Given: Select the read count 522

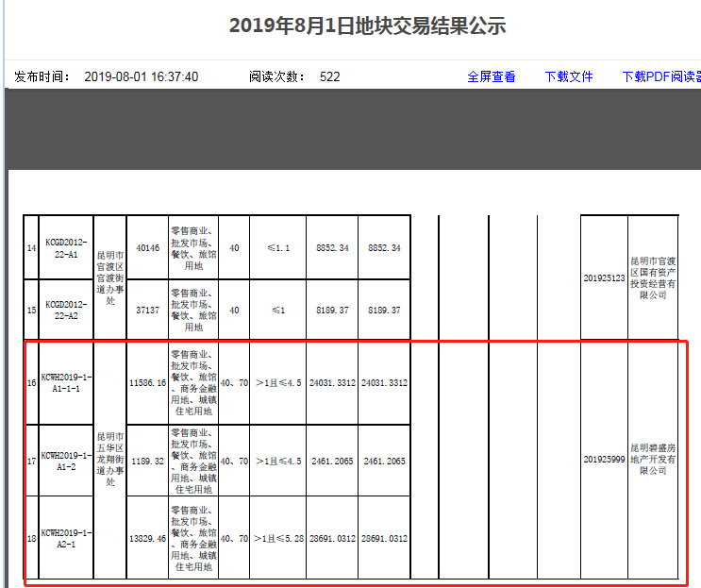Looking at the screenshot, I should click(x=329, y=76).
